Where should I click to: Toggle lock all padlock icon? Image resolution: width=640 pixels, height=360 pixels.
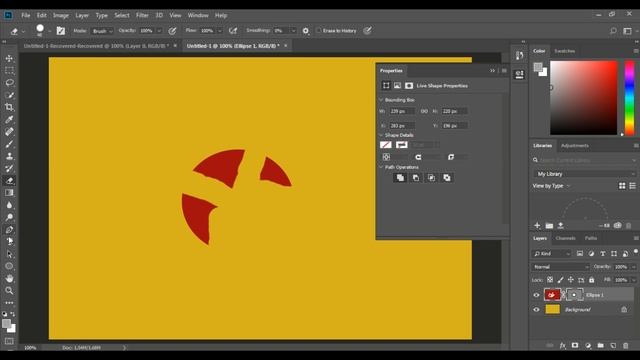coord(591,280)
